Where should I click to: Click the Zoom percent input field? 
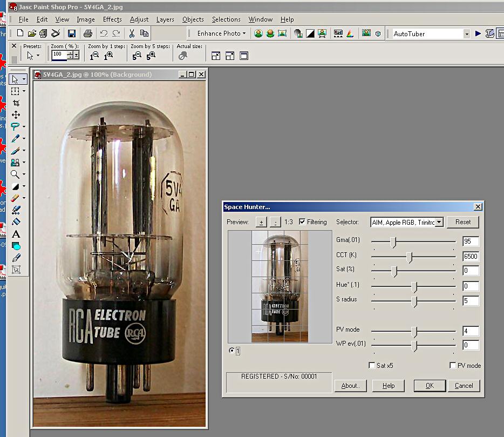tap(59, 55)
